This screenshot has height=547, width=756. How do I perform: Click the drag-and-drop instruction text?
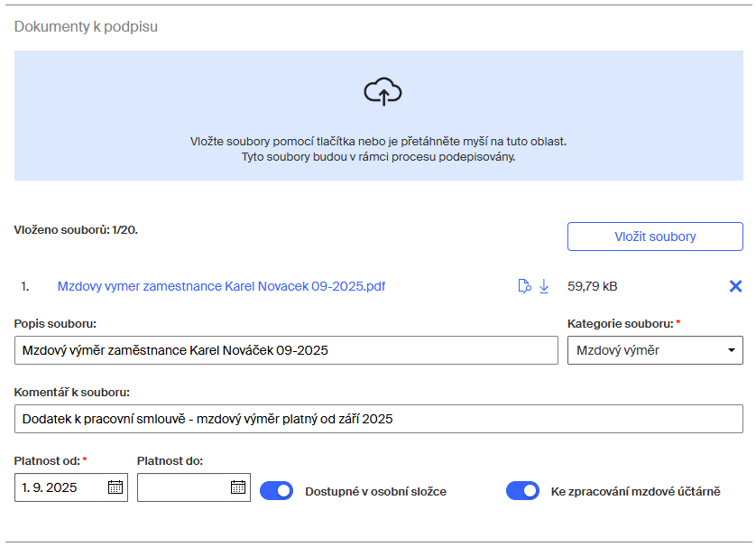click(378, 149)
